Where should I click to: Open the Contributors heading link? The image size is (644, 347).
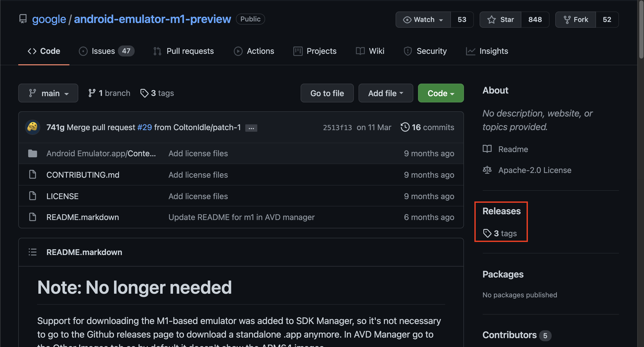coord(509,335)
